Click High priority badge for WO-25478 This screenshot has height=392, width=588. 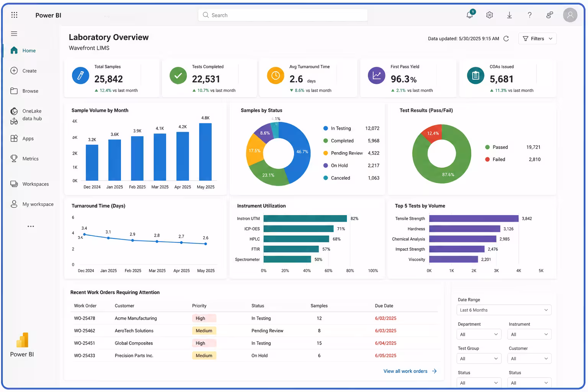[204, 318]
